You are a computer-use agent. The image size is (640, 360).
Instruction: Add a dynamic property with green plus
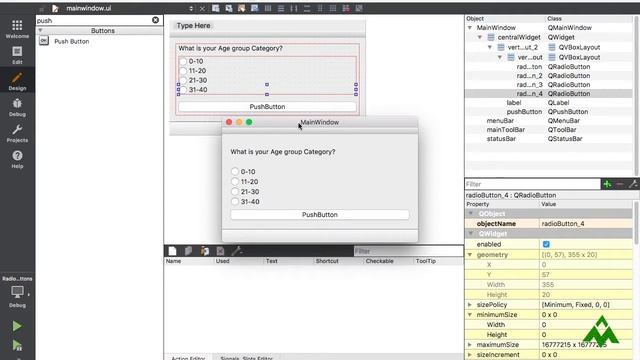click(x=607, y=184)
